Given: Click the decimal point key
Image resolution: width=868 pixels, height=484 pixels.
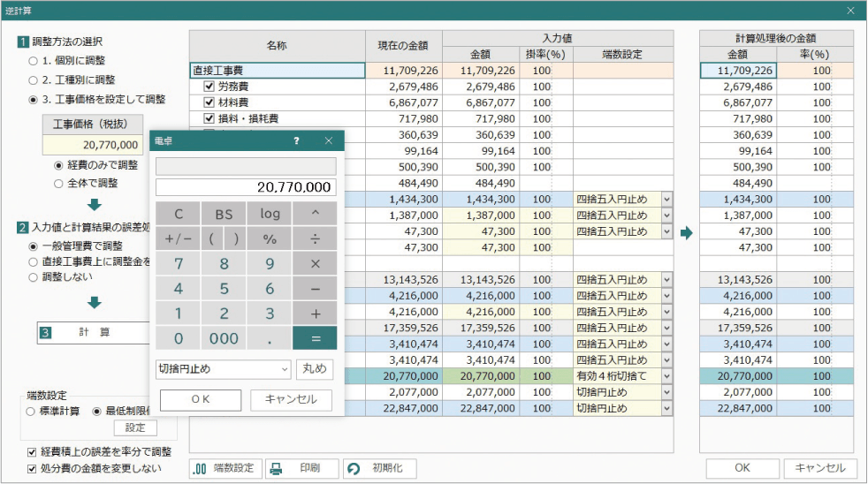Looking at the screenshot, I should (270, 338).
